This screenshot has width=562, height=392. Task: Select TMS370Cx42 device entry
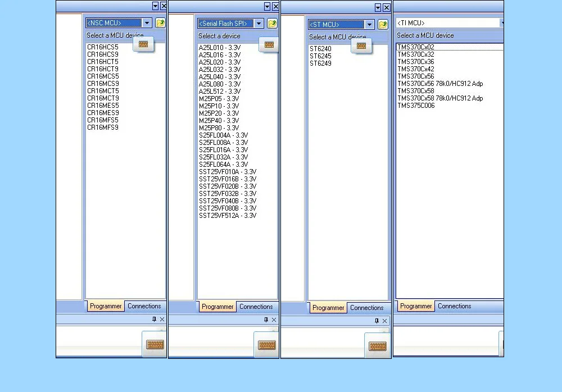tap(416, 69)
